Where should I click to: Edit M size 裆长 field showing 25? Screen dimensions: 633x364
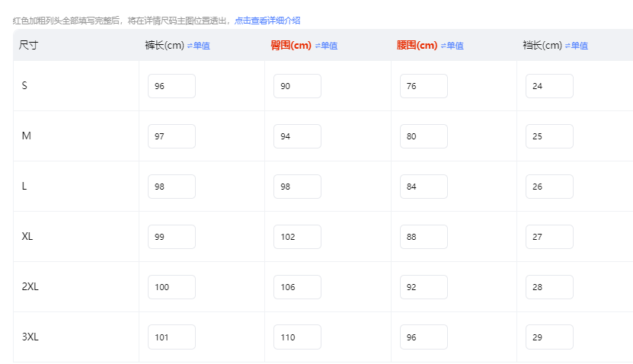pyautogui.click(x=549, y=136)
